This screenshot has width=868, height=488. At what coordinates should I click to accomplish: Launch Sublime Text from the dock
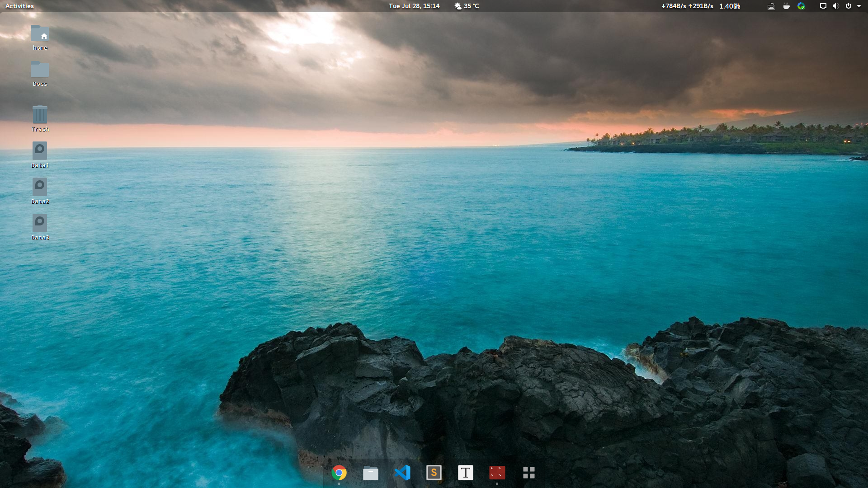(x=434, y=473)
